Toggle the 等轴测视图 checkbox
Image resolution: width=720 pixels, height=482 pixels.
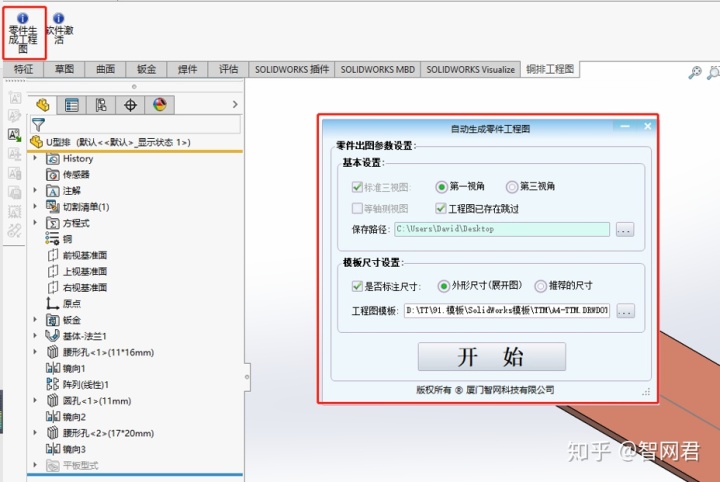[x=357, y=208]
